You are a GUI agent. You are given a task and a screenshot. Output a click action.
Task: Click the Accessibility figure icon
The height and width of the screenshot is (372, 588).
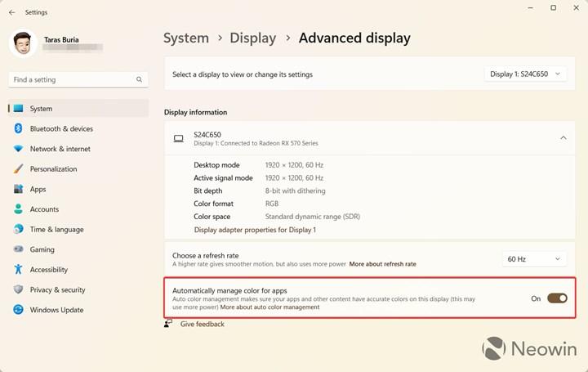coord(18,270)
